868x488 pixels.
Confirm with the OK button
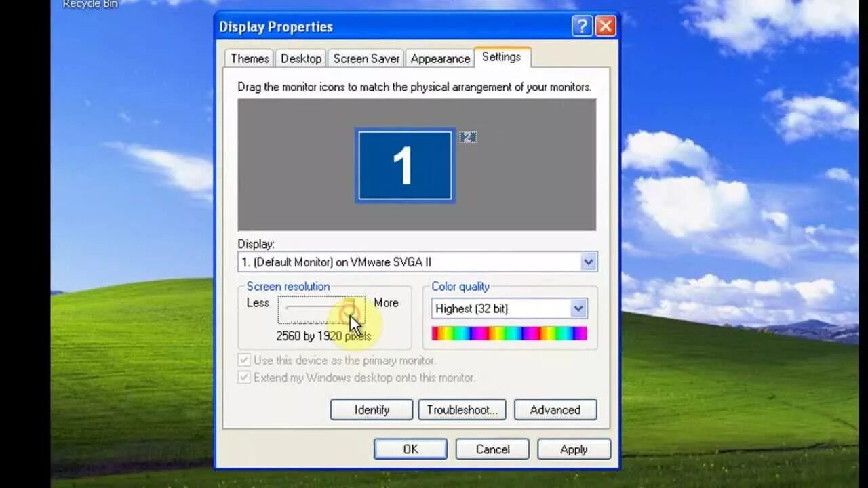point(410,449)
